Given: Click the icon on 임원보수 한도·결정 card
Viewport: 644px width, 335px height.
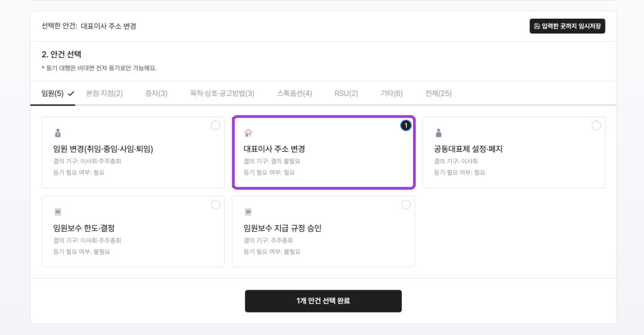Looking at the screenshot, I should (x=58, y=212).
